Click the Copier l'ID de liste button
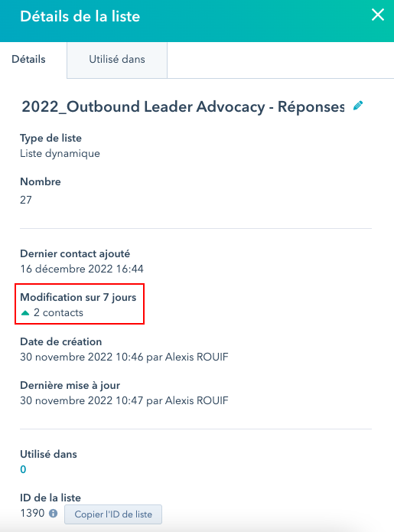394x532 pixels. (x=113, y=514)
